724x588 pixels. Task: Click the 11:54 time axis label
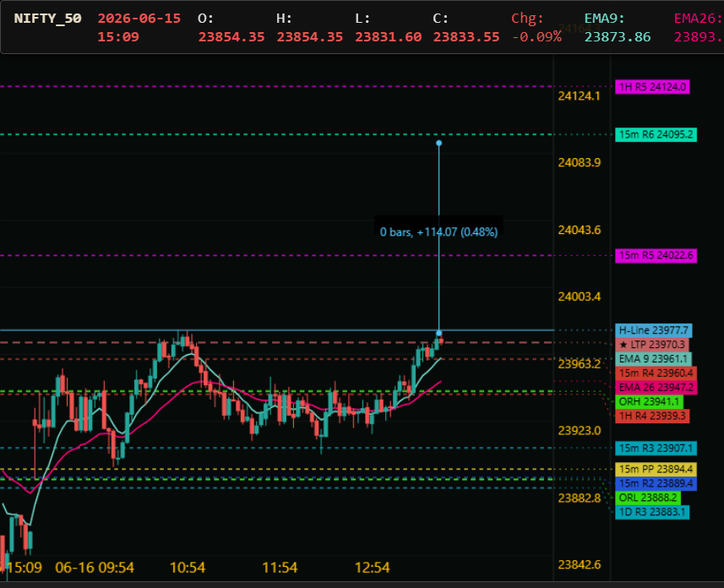(280, 567)
